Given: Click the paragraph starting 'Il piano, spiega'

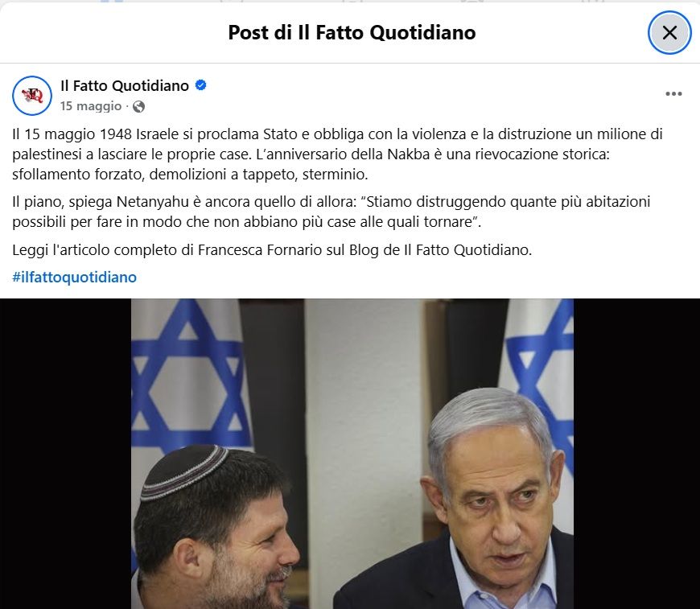Looking at the screenshot, I should click(x=331, y=212).
